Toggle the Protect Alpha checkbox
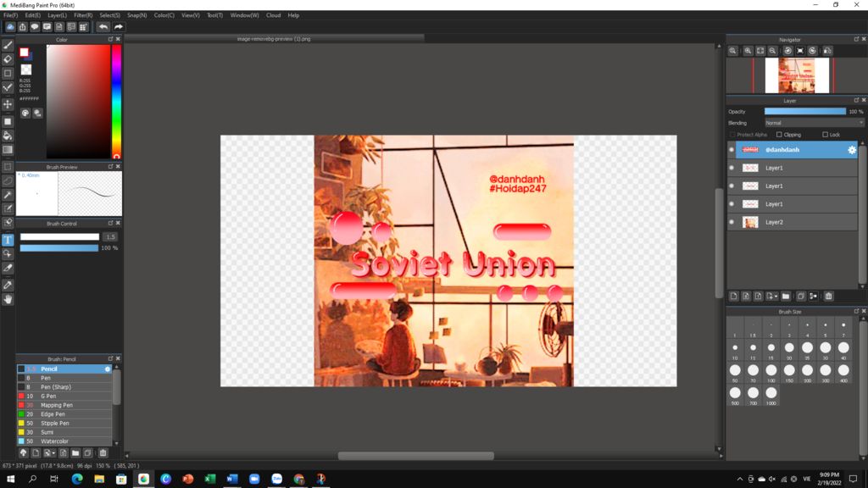868x488 pixels. (732, 135)
